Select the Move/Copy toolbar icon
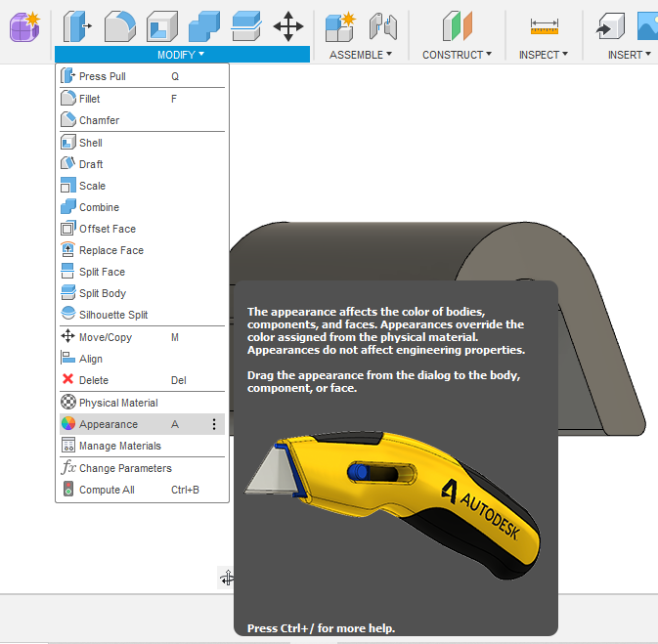The height and width of the screenshot is (644, 658). [x=288, y=26]
